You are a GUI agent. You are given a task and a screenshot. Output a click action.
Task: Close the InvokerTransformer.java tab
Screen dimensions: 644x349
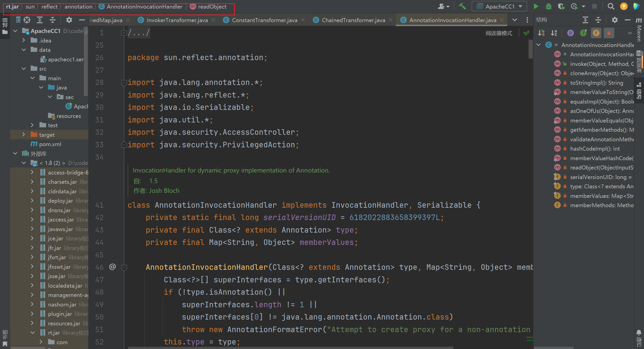pyautogui.click(x=213, y=20)
